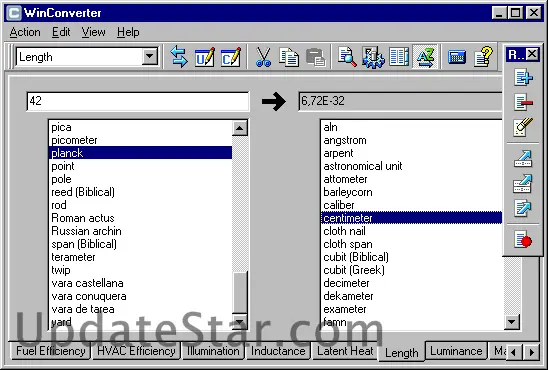Open the edit units pencil icon
The width and height of the screenshot is (548, 370).
click(x=204, y=57)
